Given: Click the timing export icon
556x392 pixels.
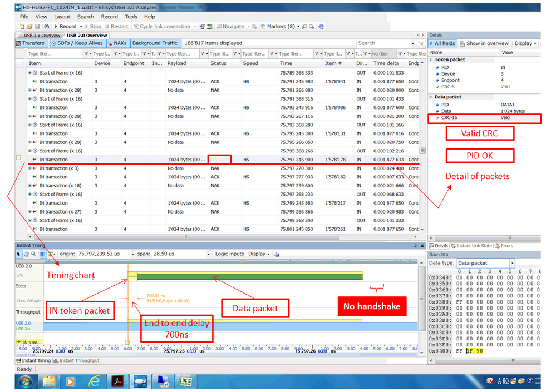Looking at the screenshot, I should click(x=277, y=254).
